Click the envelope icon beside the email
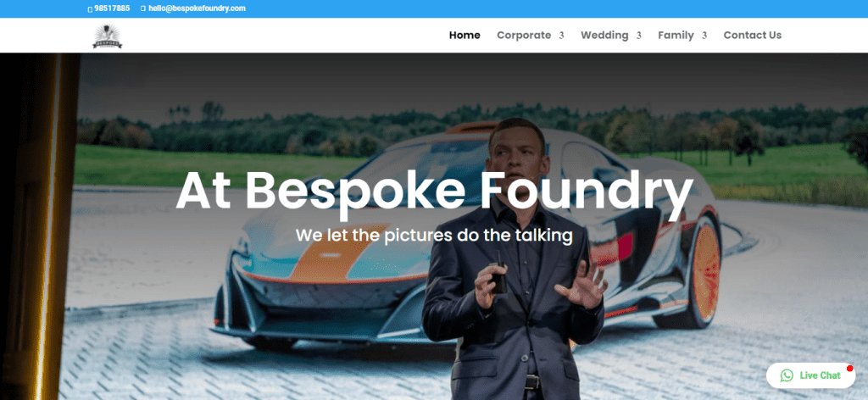The image size is (868, 400). click(143, 8)
